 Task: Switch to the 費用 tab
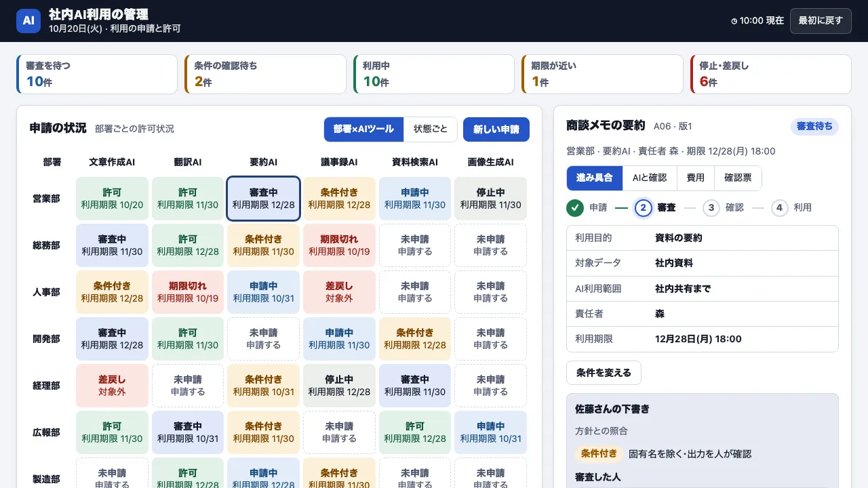click(696, 178)
